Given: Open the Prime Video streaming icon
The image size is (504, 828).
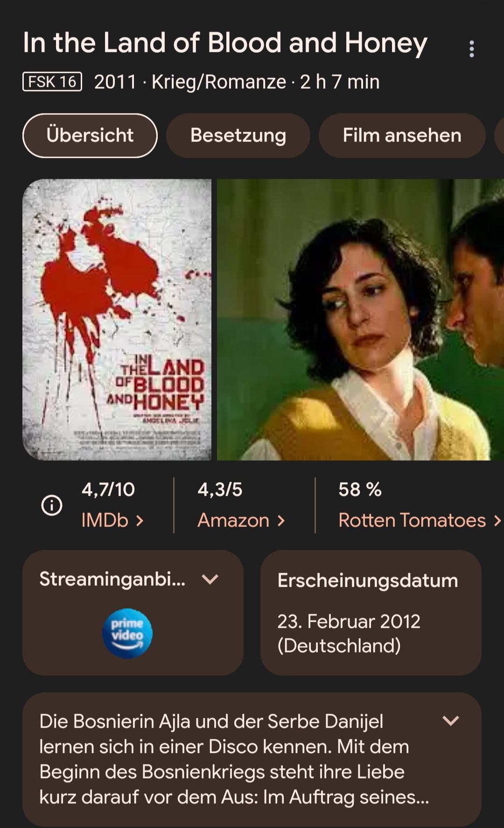Looking at the screenshot, I should point(127,633).
